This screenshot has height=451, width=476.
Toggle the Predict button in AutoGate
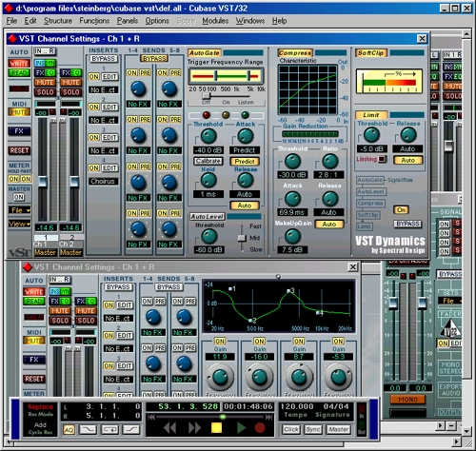click(x=245, y=162)
